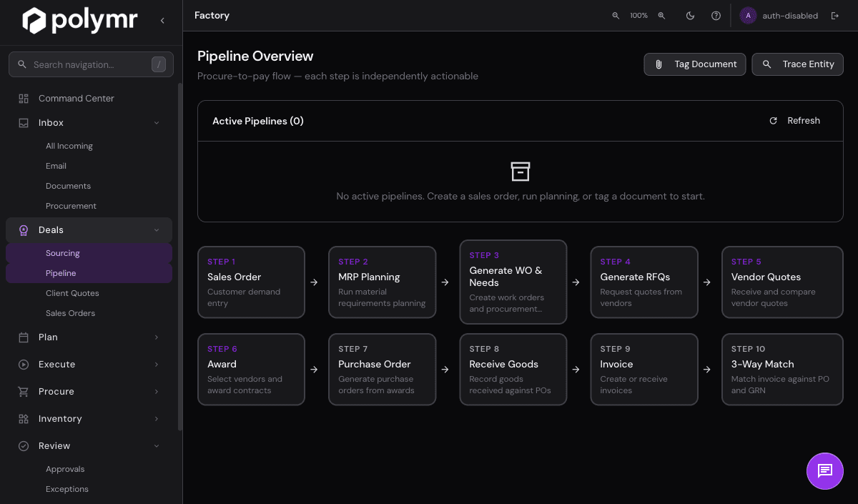
Task: Open the help question mark icon
Action: click(716, 16)
